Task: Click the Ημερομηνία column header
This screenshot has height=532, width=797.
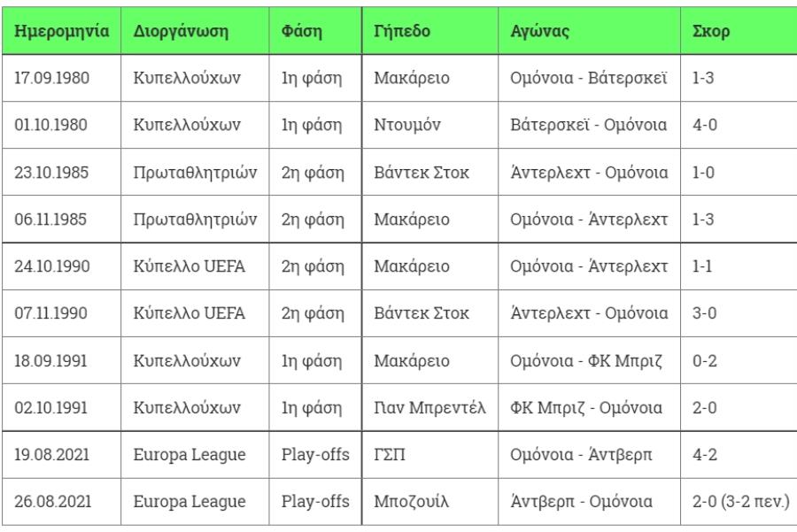Action: tap(61, 31)
